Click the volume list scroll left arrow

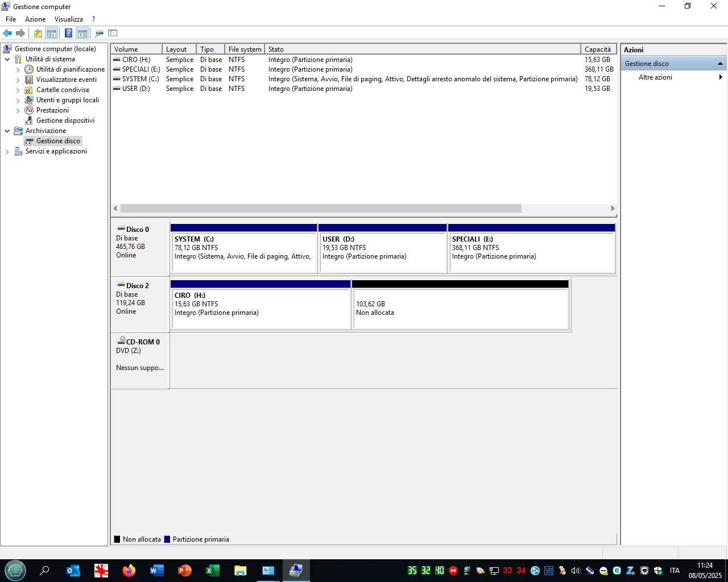(116, 209)
